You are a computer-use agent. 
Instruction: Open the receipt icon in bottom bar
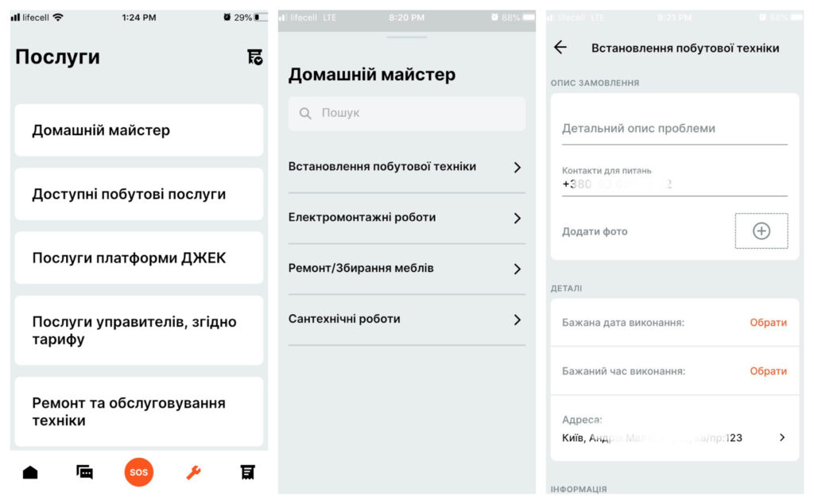pos(248,472)
